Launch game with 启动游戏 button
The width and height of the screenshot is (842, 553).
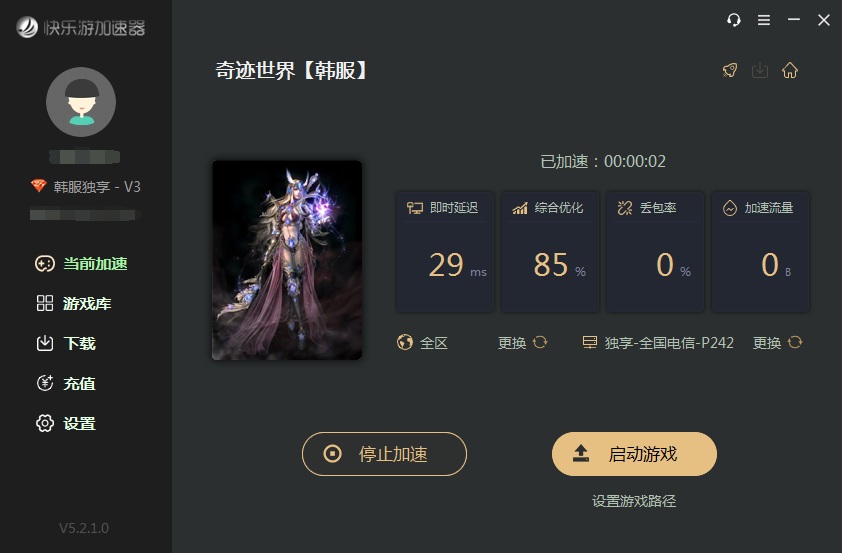click(634, 454)
